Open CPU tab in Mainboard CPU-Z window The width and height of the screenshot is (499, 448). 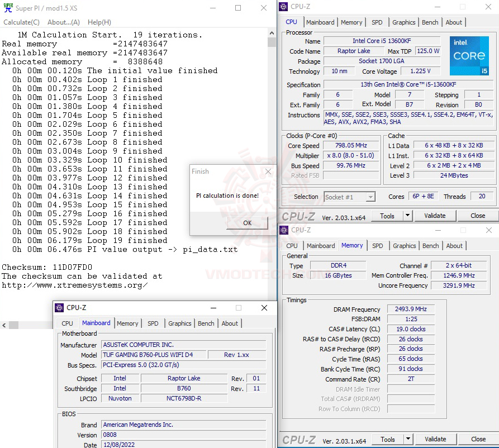pyautogui.click(x=67, y=323)
